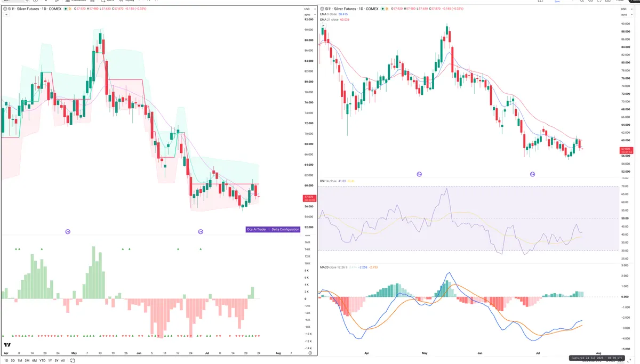Viewport: 640px width, 364px height.
Task: Select the 1D time range
Action: 6,360
